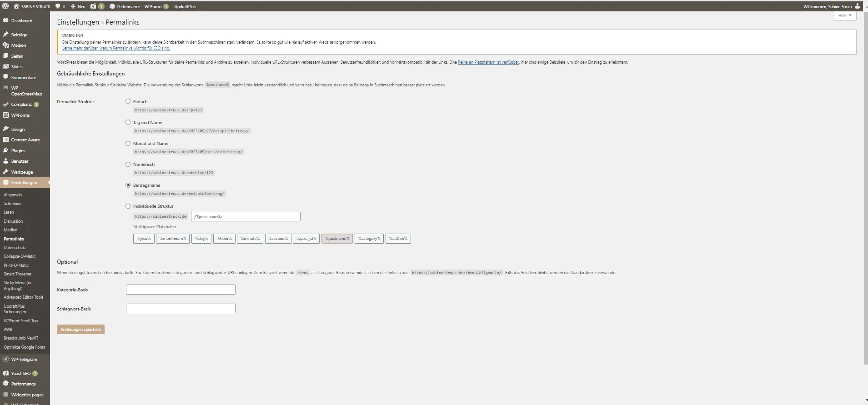Open the Slides icon in the sidebar
Image resolution: width=868 pixels, height=405 pixels.
(x=6, y=66)
